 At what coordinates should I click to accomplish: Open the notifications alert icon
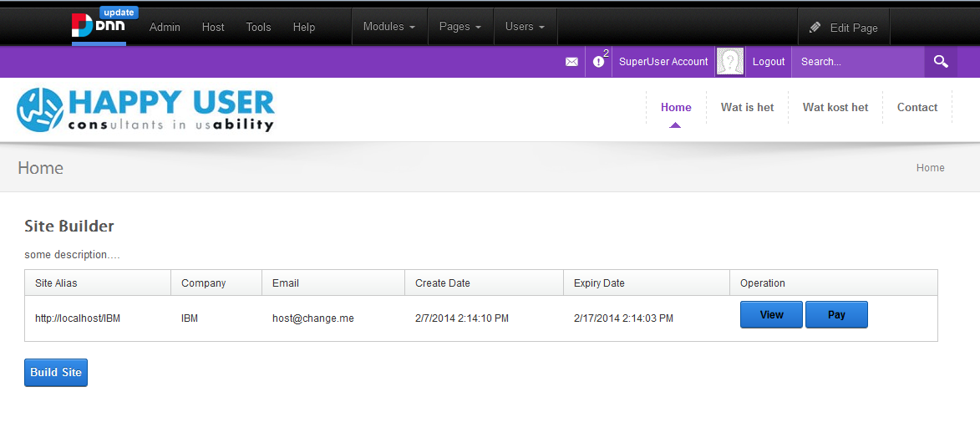click(x=599, y=62)
